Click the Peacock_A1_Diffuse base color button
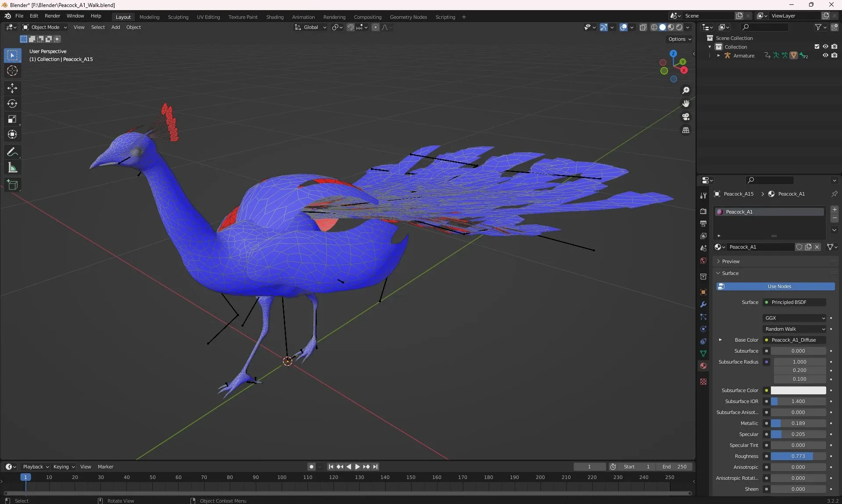 tap(795, 340)
